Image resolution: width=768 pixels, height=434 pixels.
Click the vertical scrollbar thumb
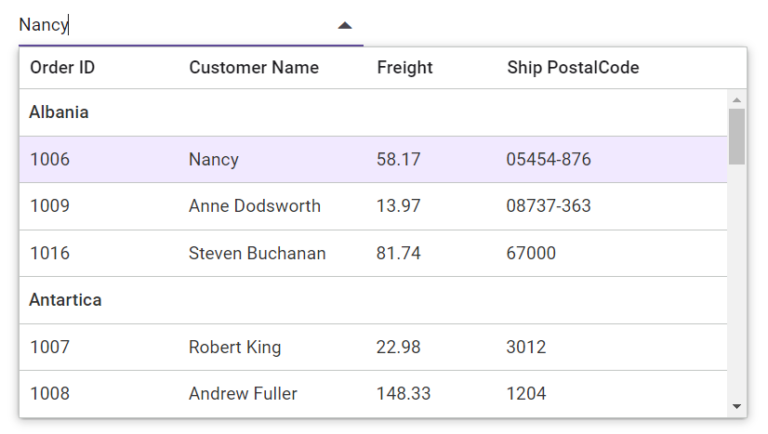pos(737,136)
